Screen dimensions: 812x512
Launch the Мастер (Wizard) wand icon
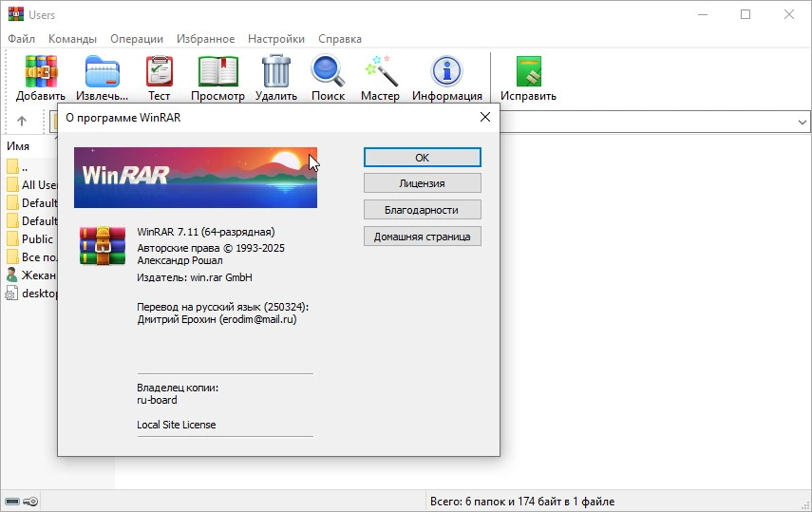click(380, 78)
